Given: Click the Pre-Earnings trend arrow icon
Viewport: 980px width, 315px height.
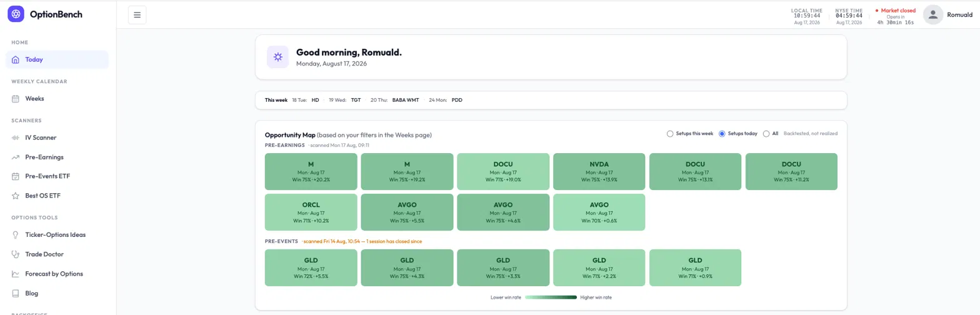Looking at the screenshot, I should point(16,157).
